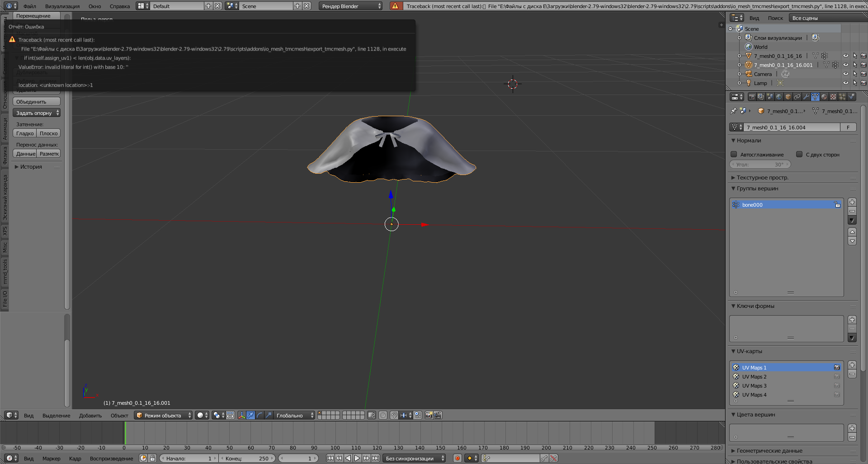Add a new vertex group with plus
This screenshot has height=464, width=868.
click(x=852, y=202)
